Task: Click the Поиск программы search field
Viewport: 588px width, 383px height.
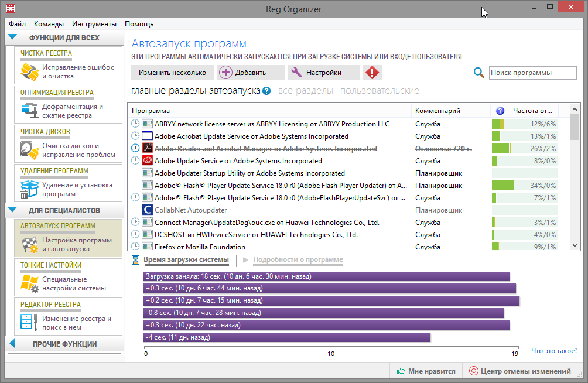Action: [x=532, y=73]
